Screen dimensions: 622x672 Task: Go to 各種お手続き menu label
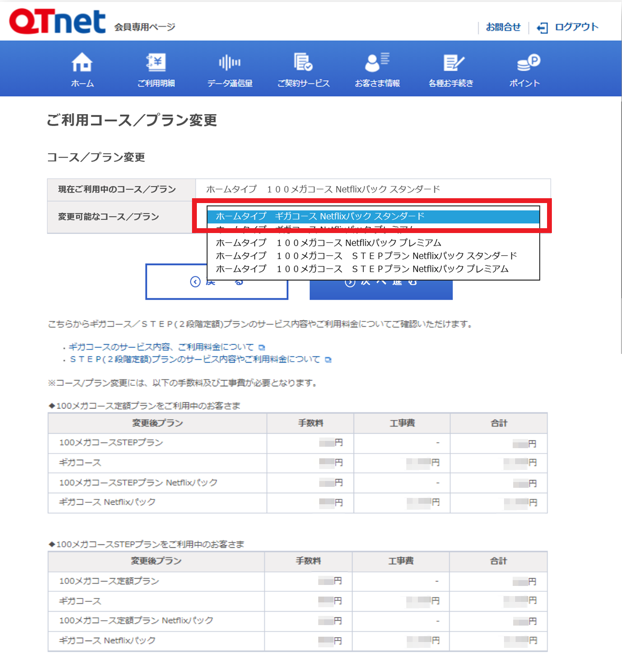coord(451,83)
